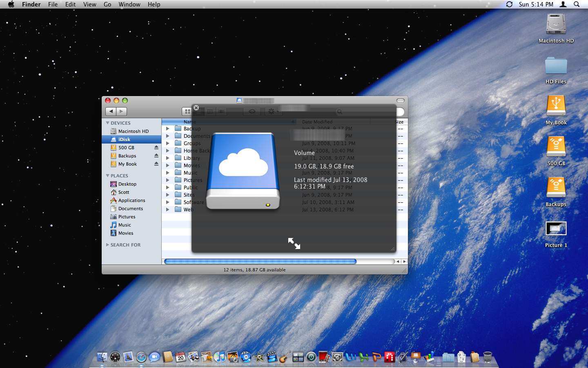The width and height of the screenshot is (588, 368).
Task: Eject the 500 GB drive in sidebar
Action: point(156,148)
